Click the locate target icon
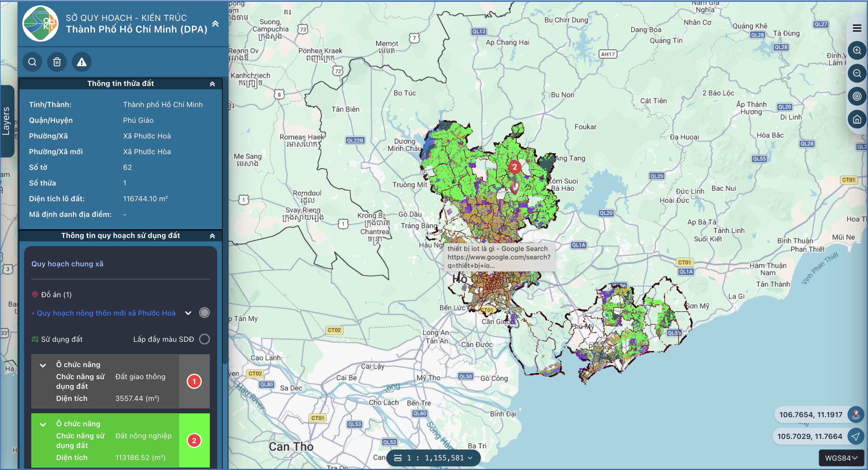The width and height of the screenshot is (868, 470). (x=857, y=96)
